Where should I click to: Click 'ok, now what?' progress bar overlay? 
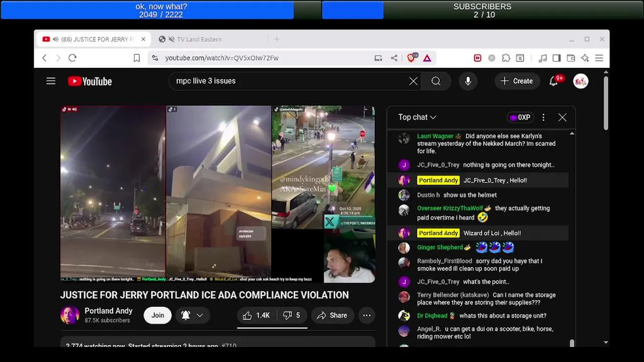coord(162,10)
